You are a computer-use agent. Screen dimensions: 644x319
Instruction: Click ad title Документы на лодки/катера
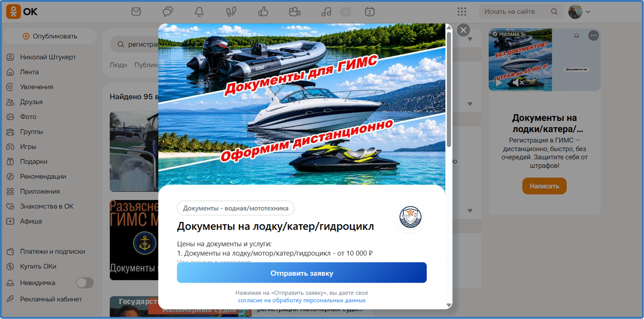pos(544,123)
